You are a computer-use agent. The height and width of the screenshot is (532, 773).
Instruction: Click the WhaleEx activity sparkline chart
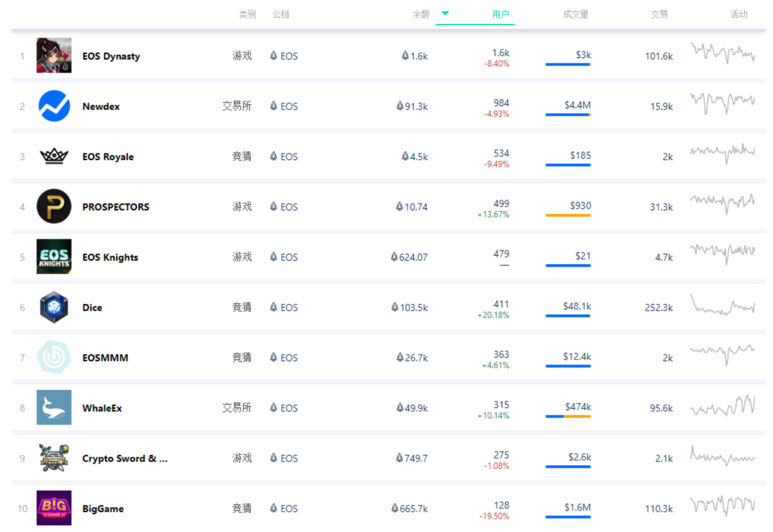(722, 405)
